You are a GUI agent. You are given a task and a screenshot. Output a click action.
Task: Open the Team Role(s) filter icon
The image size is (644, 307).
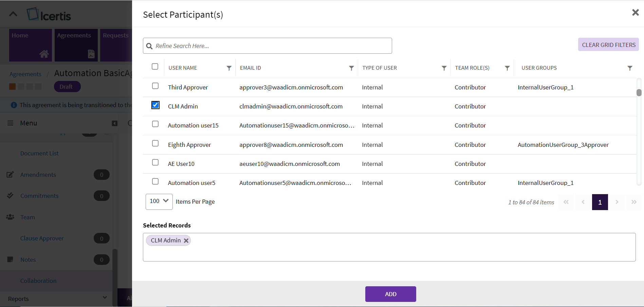click(507, 68)
